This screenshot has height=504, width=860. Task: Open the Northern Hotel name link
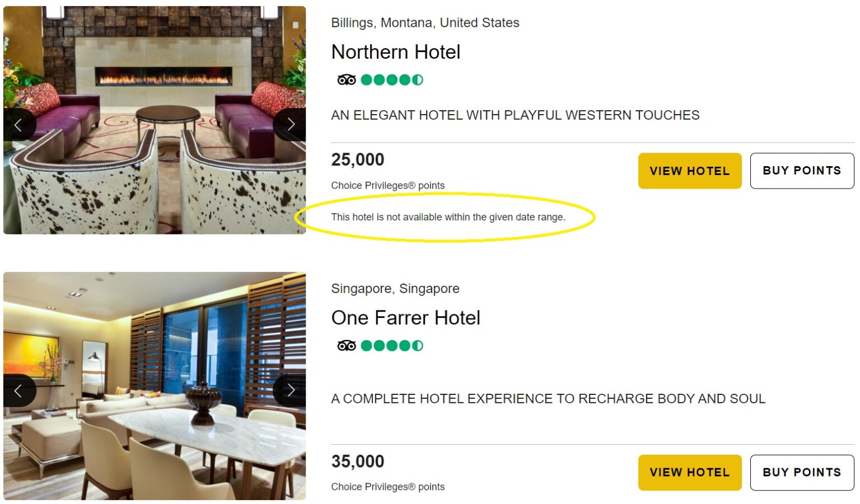[x=396, y=52]
